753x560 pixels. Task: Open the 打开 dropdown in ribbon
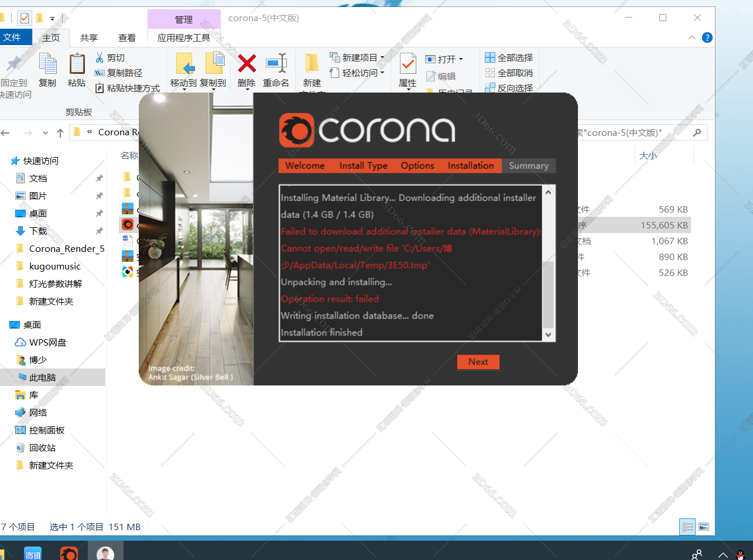(444, 59)
